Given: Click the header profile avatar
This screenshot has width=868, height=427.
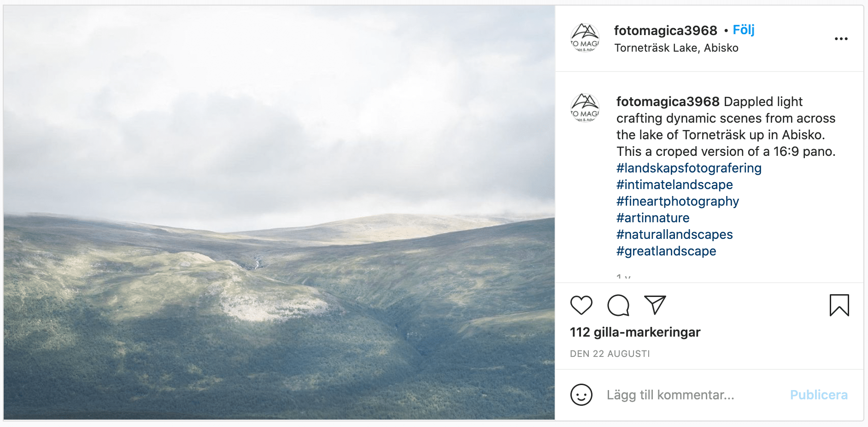Looking at the screenshot, I should point(585,38).
